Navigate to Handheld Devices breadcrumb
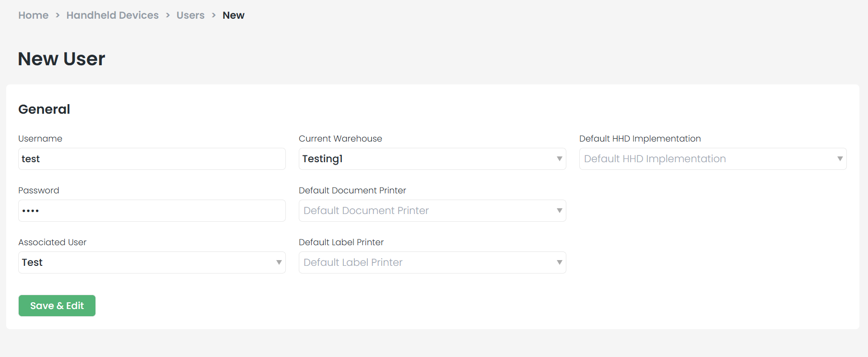This screenshot has width=868, height=357. (112, 15)
